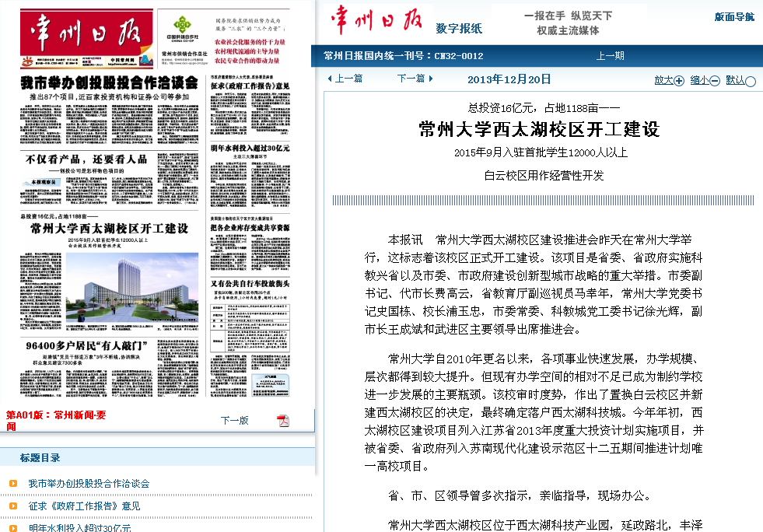Viewport: 763px width, 532px height.
Task: Open 明年水利投入超过30亿元 in title list
Action: pyautogui.click(x=80, y=527)
